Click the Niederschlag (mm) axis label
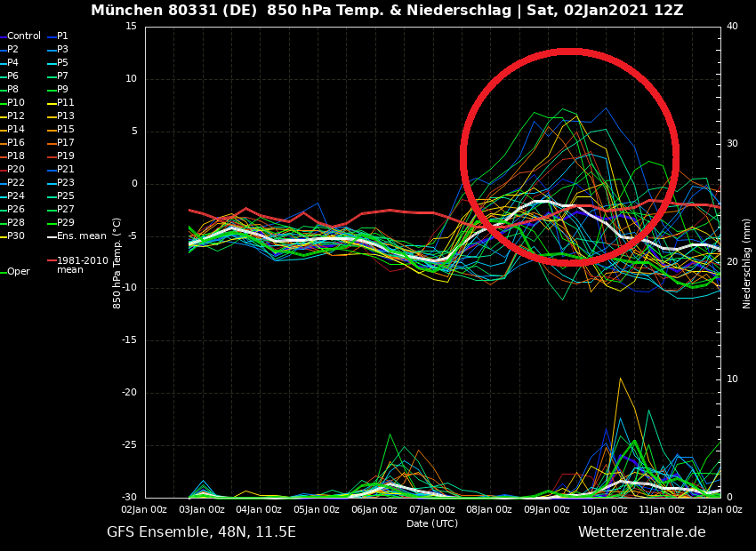Screen dimensions: 756x551 [x=747, y=263]
